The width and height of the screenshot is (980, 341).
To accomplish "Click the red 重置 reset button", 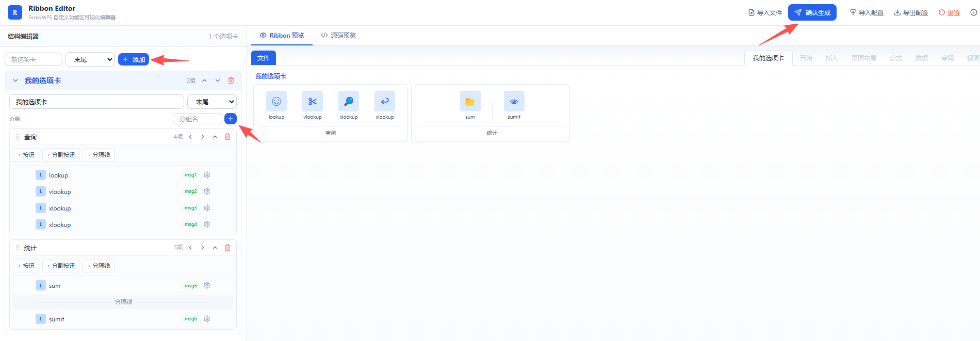I will (x=949, y=12).
